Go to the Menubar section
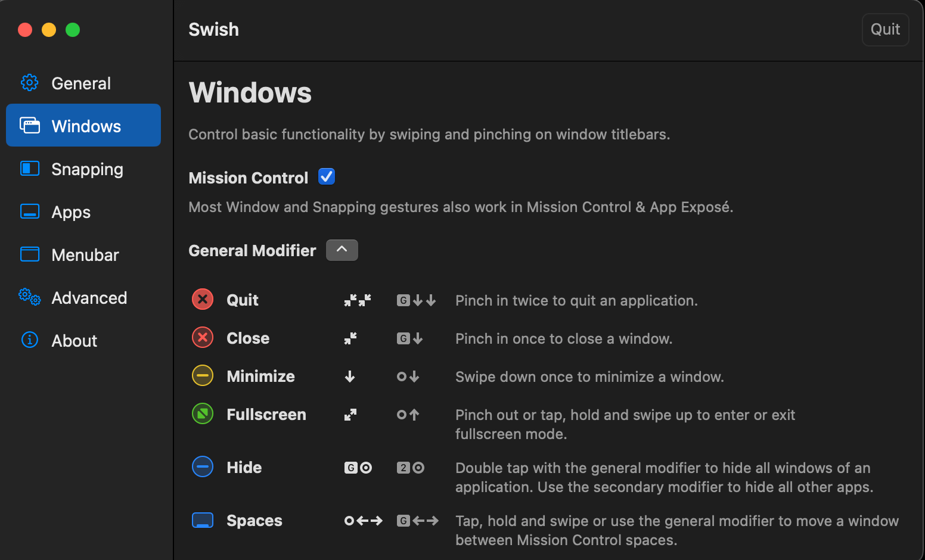Screen dimensions: 925x560 pyautogui.click(x=83, y=255)
